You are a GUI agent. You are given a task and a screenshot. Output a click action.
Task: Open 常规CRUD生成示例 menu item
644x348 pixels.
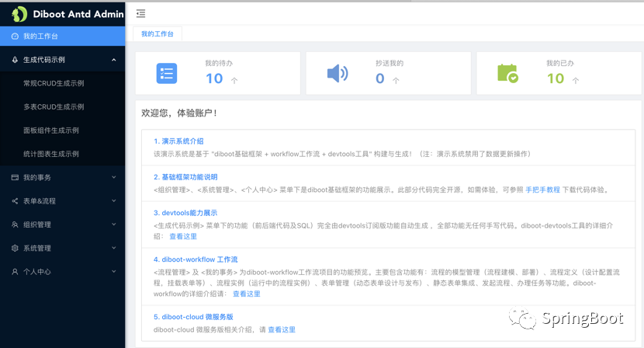pos(62,83)
